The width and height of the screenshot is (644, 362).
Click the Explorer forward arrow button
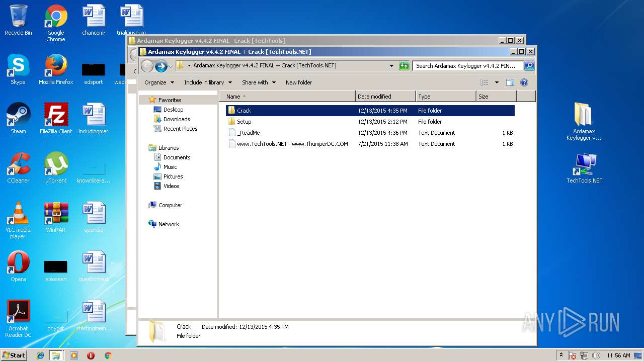[161, 66]
